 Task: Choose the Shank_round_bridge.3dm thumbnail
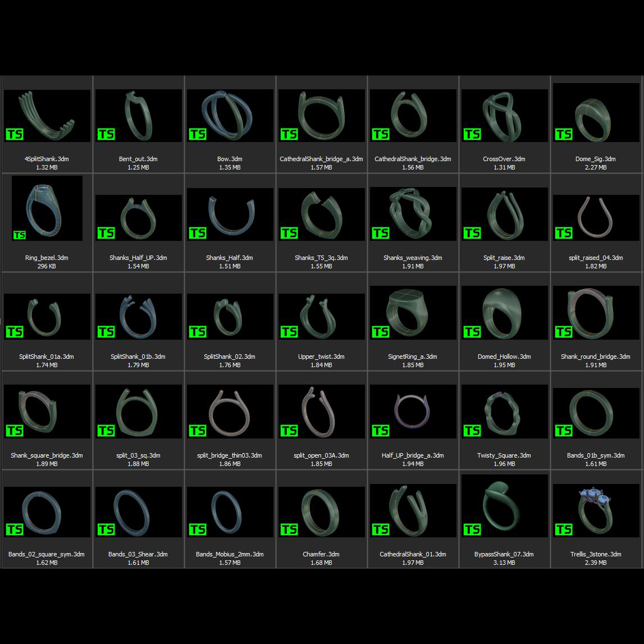596,313
